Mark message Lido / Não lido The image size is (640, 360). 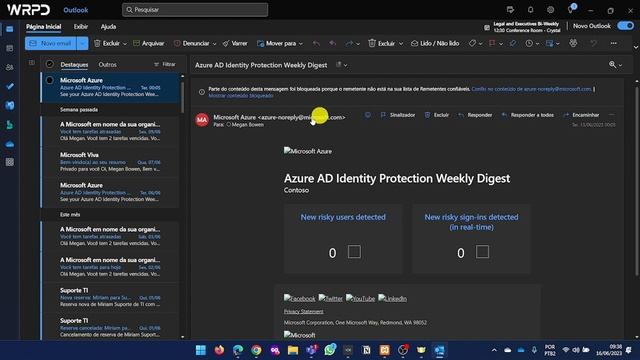coord(435,43)
